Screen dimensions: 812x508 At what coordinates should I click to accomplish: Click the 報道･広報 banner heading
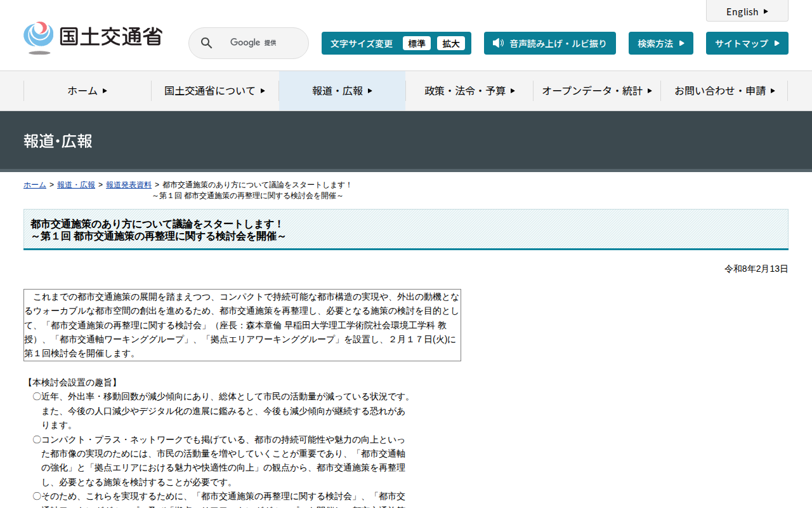(x=58, y=141)
